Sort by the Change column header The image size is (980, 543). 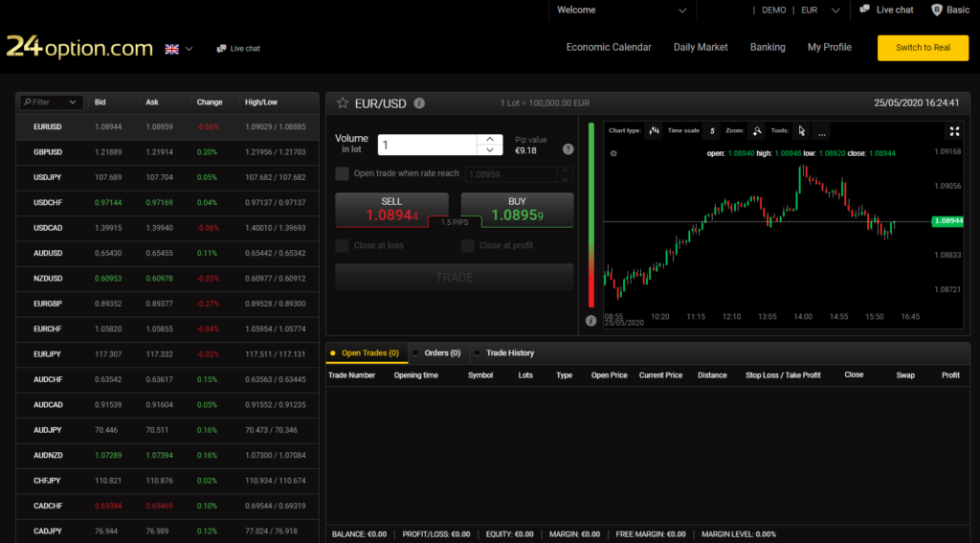tap(210, 102)
